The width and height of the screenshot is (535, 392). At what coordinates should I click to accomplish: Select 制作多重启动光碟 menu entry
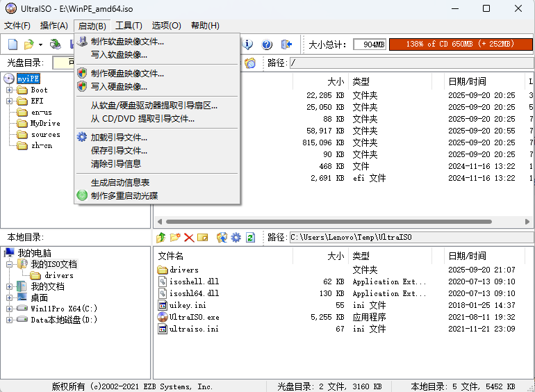point(157,196)
